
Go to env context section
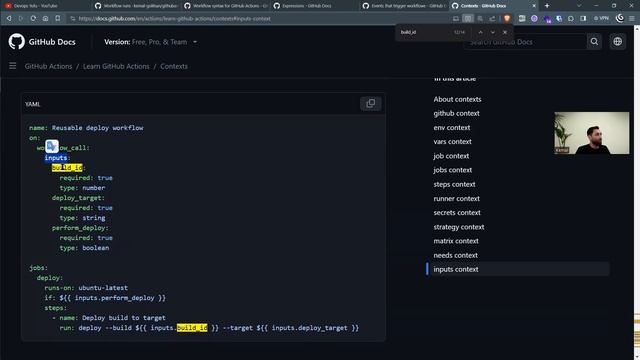pyautogui.click(x=452, y=128)
